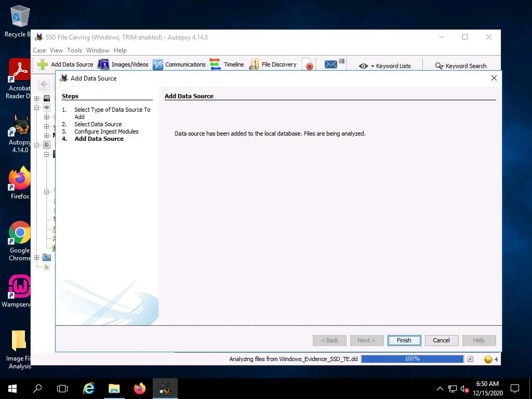
Task: Click the 'Select Type of Data Source To Add' step
Action: click(112, 113)
